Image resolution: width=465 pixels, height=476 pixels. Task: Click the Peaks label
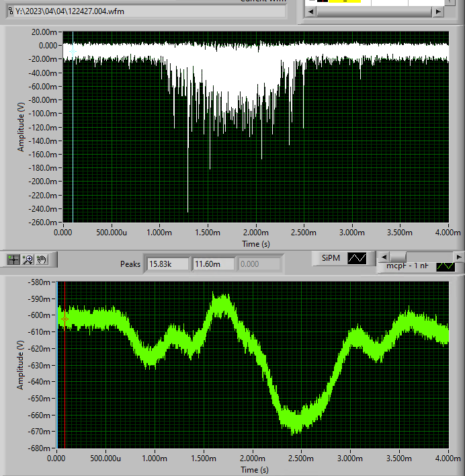[130, 264]
